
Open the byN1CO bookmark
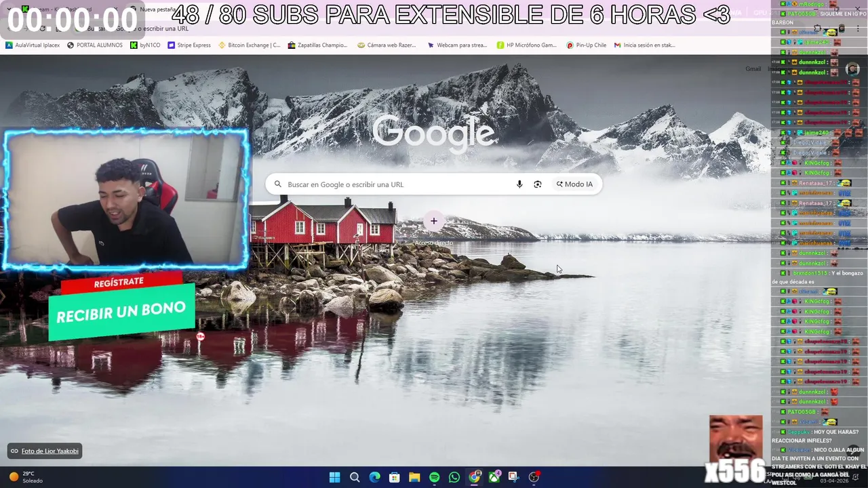point(145,45)
